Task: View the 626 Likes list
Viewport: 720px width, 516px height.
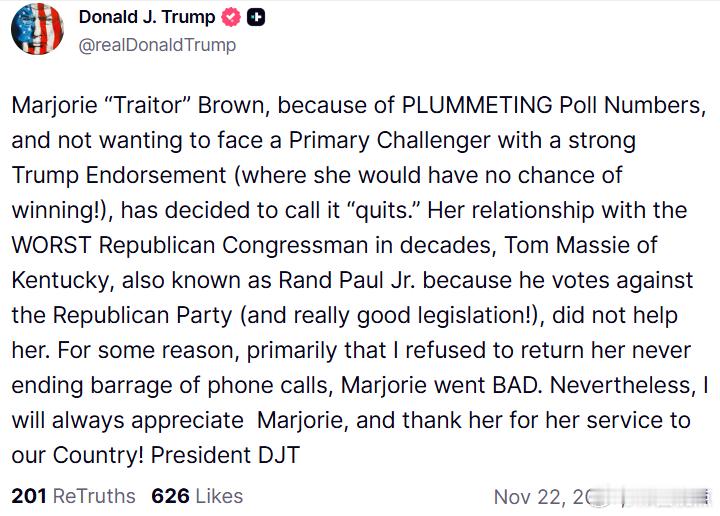Action: pos(197,496)
